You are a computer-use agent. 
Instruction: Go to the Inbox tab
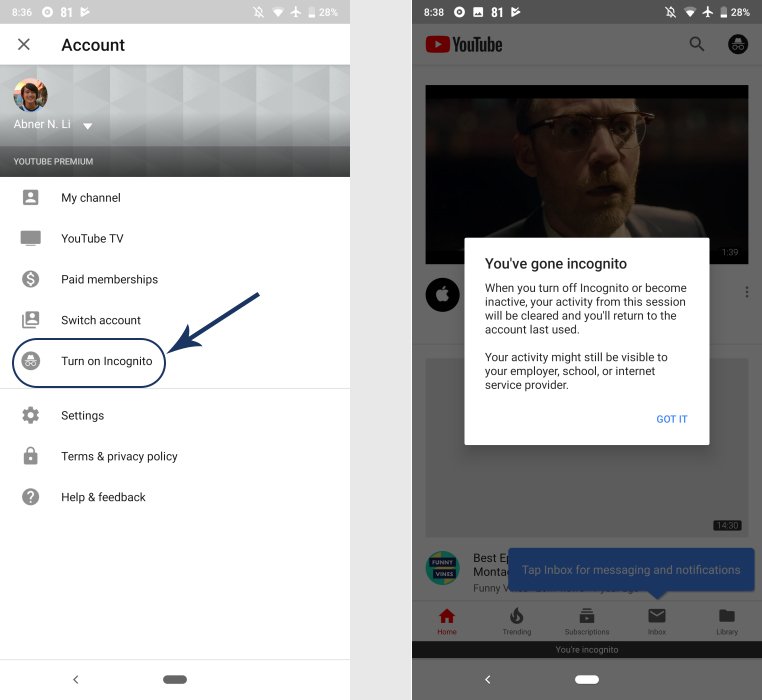point(657,621)
